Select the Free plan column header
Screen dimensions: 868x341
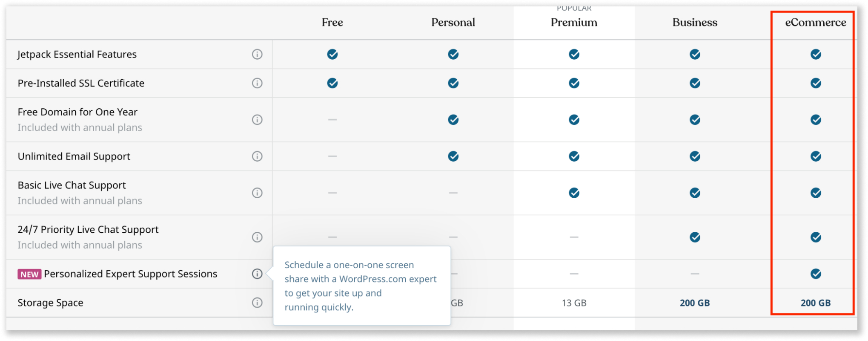[x=332, y=22]
